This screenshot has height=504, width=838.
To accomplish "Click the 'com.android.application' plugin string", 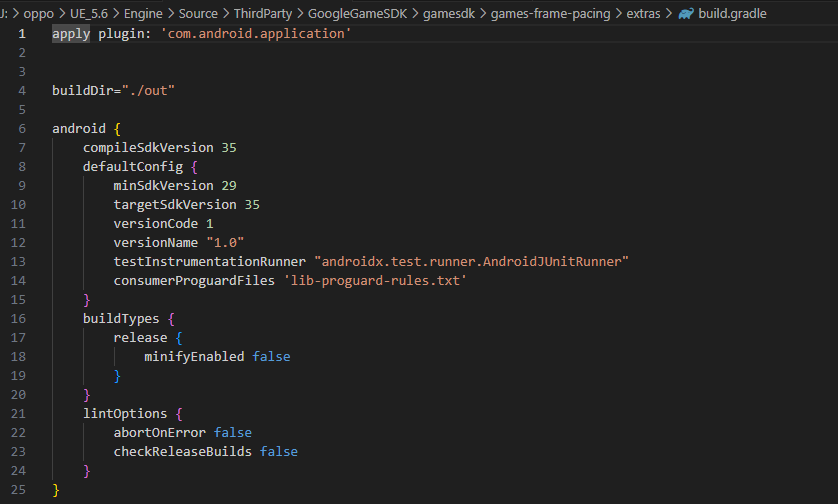I will click(x=256, y=34).
